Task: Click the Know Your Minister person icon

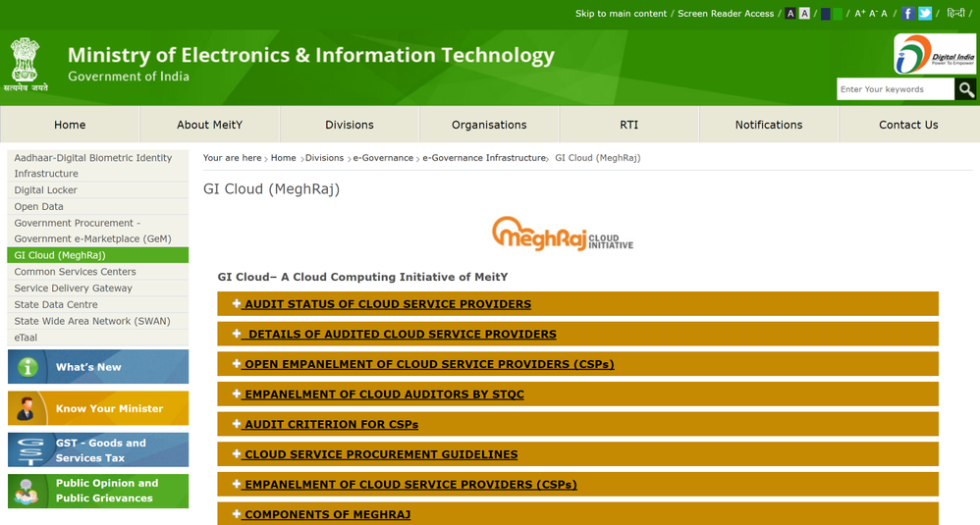Action: click(x=26, y=408)
